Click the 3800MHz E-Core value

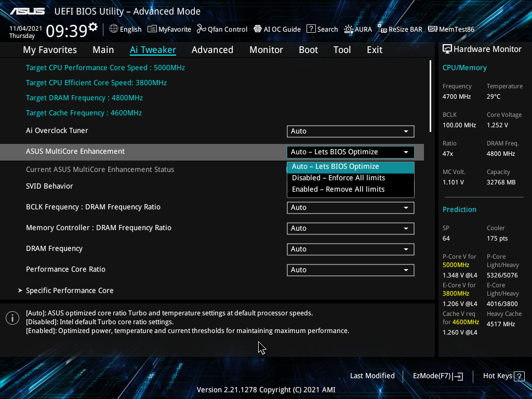pyautogui.click(x=456, y=294)
